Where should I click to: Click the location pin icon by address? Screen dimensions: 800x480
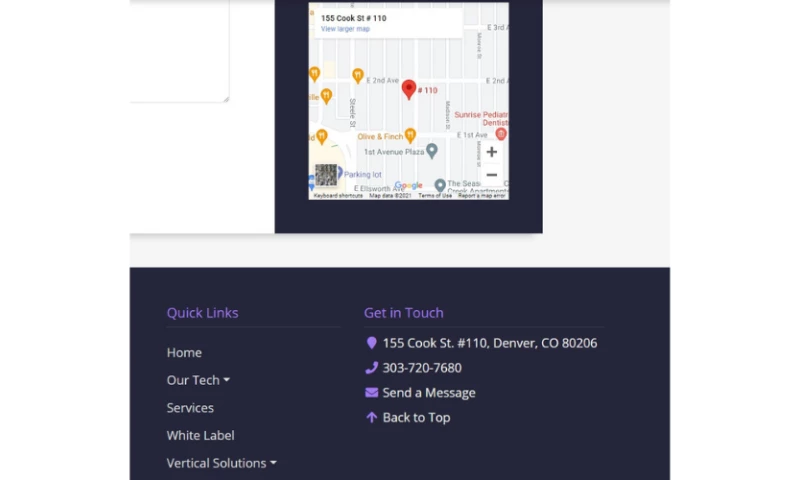point(371,343)
